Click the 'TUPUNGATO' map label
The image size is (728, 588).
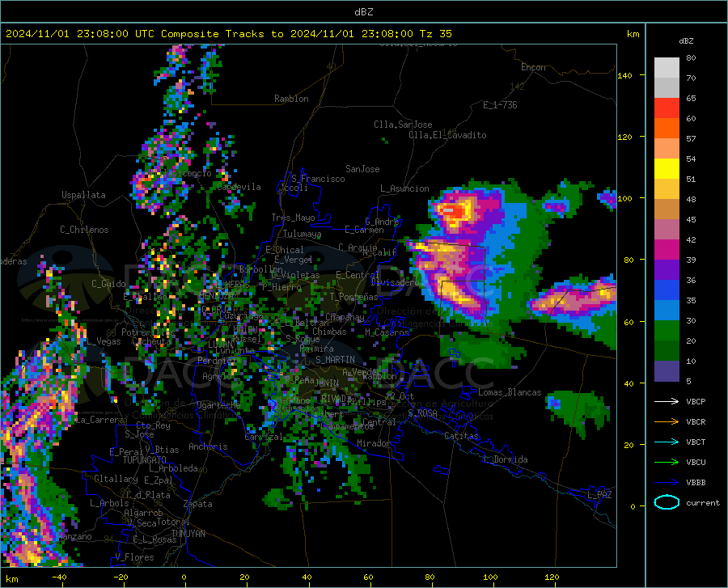[145, 460]
